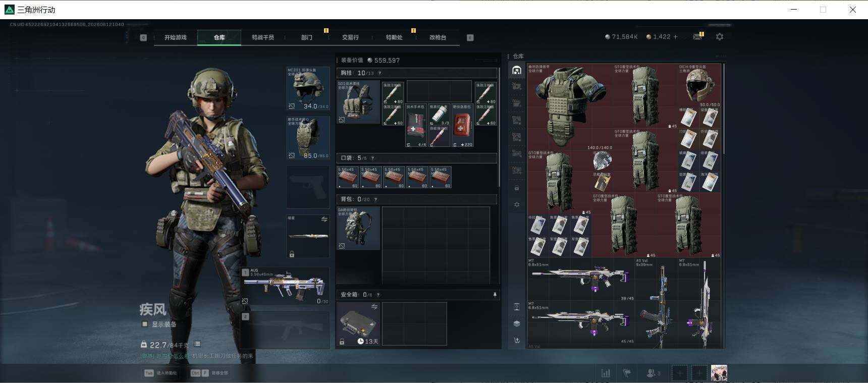Select the melee knife slot
Viewport: 868px width, 383px height.
(308, 236)
